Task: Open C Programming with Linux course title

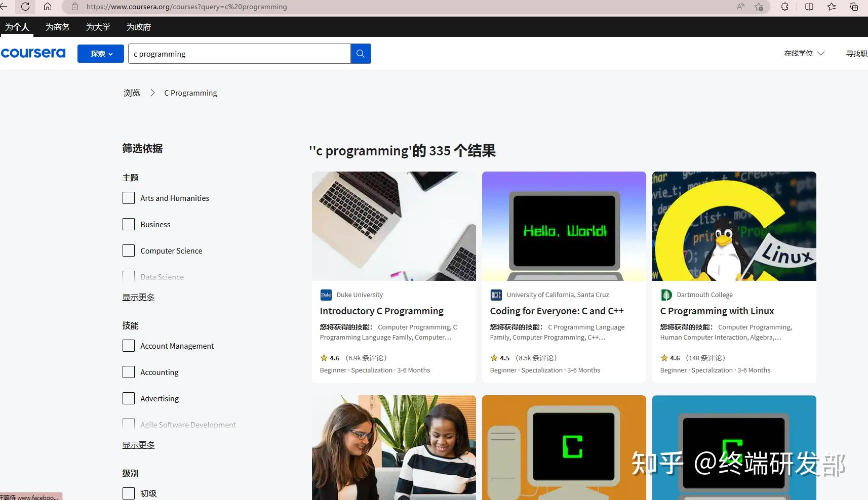Action: (x=717, y=311)
